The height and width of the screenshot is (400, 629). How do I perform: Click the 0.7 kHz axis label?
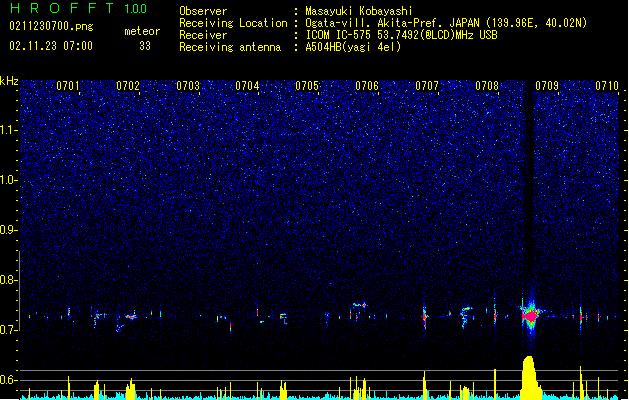tap(9, 330)
